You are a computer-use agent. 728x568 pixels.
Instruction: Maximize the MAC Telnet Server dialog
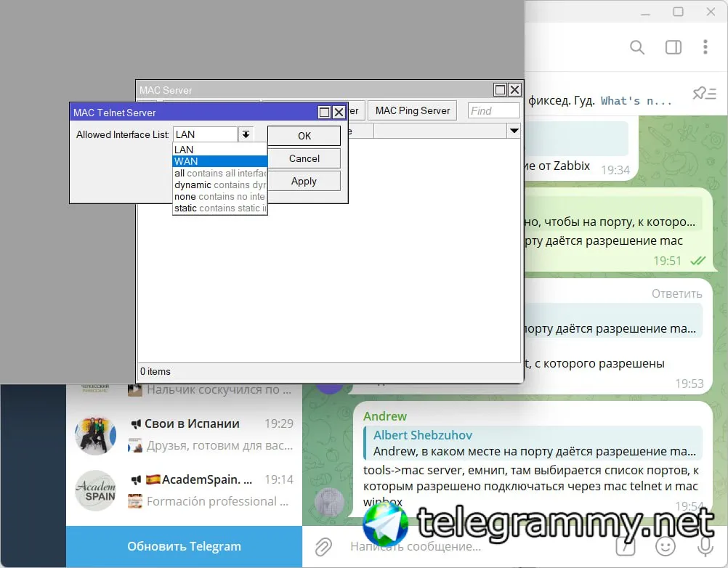(x=325, y=113)
